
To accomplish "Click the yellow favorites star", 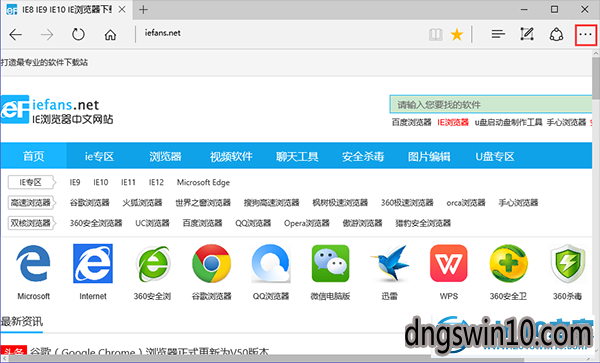I will click(x=457, y=35).
